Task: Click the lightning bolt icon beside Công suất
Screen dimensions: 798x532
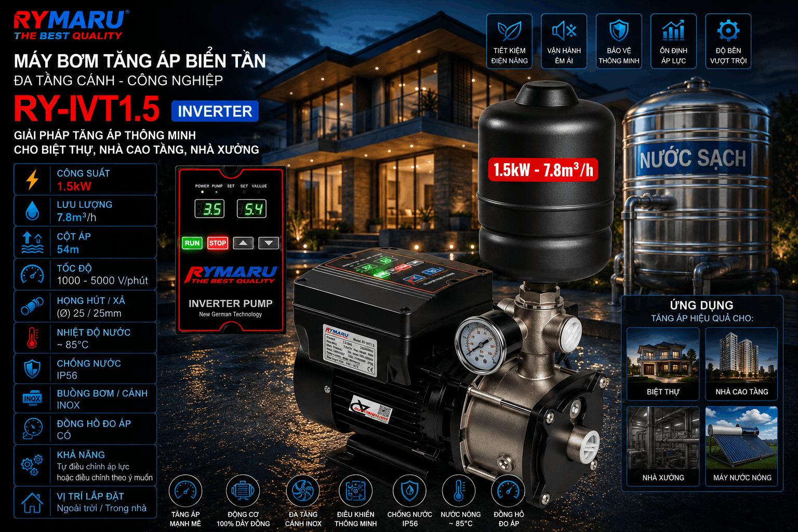Action: [32, 179]
